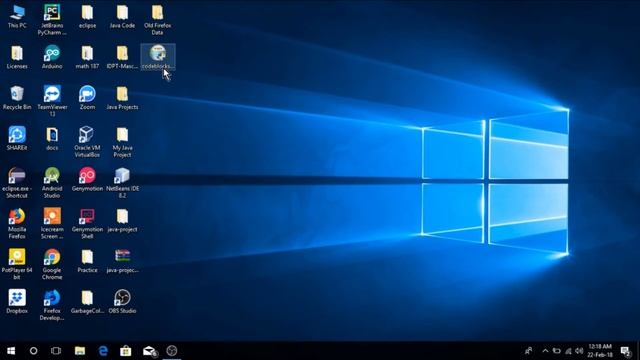Screen dimensions: 640x360
Task: Show hidden system tray icons
Action: pyautogui.click(x=545, y=351)
